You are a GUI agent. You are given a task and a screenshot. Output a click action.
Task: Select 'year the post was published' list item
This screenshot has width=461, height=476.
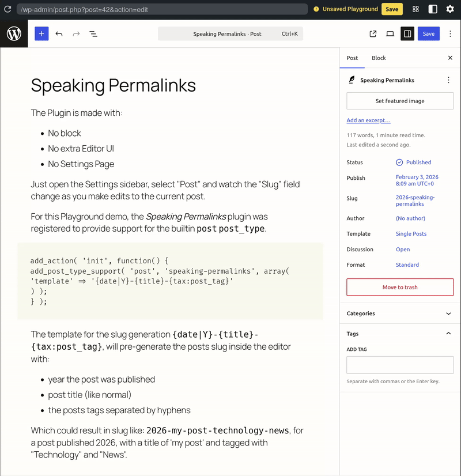[101, 379]
